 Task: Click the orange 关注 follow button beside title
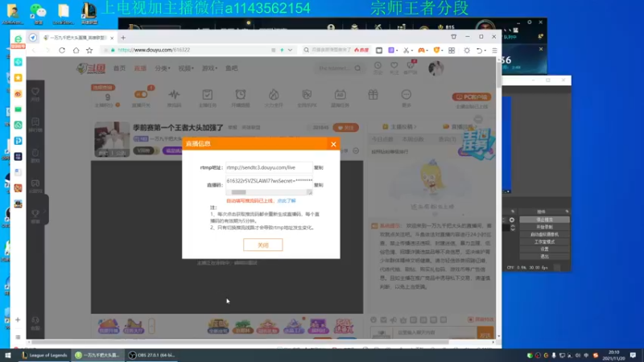click(346, 128)
